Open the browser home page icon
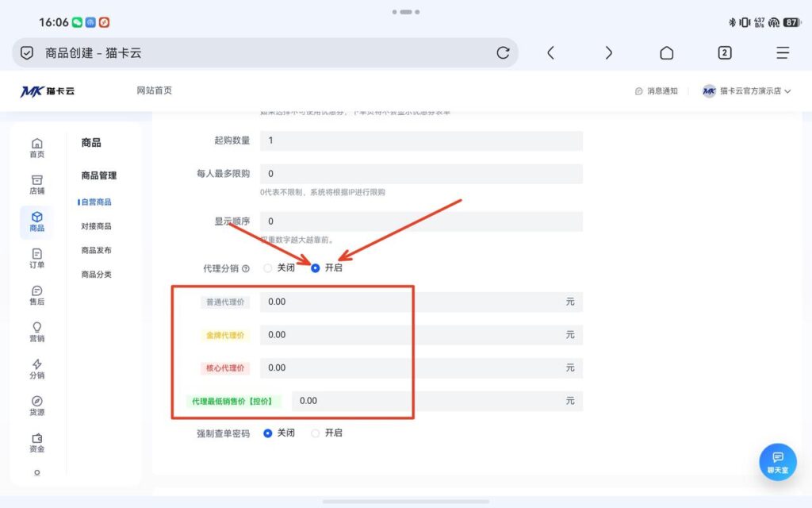812x508 pixels. tap(666, 53)
